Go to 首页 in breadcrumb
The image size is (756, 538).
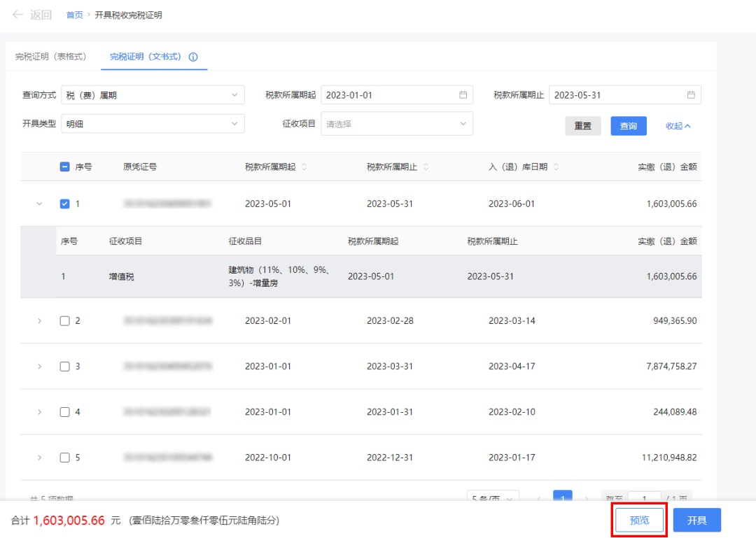[x=74, y=15]
